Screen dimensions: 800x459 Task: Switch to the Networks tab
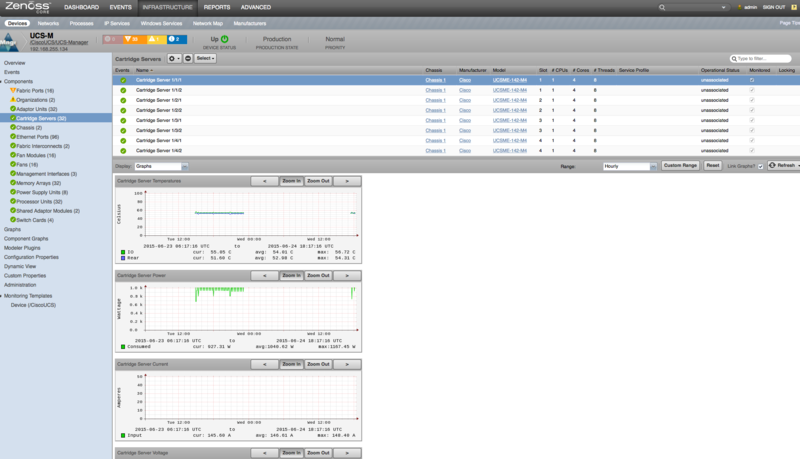click(x=48, y=23)
